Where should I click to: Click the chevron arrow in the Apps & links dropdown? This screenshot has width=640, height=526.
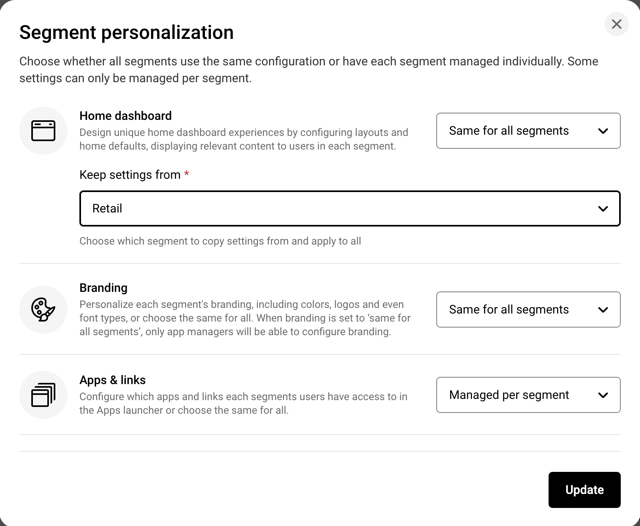tap(602, 395)
